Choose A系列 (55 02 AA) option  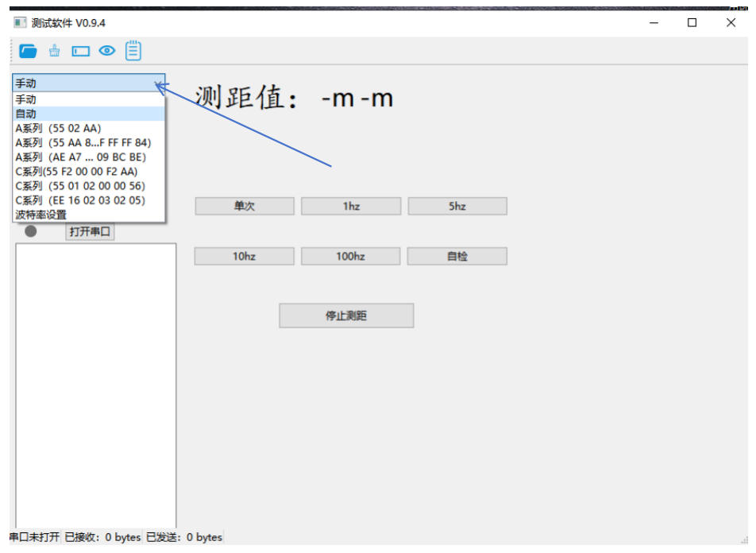coord(59,128)
